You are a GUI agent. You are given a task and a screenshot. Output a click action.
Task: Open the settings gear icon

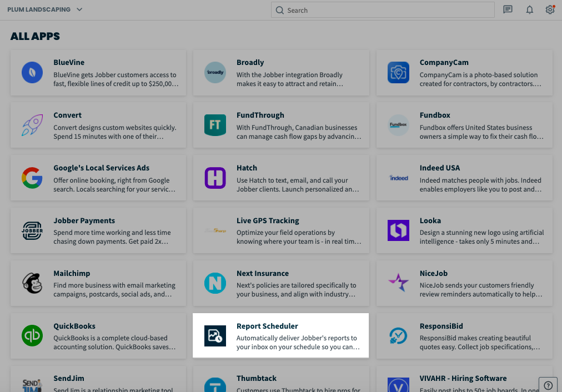(x=550, y=9)
